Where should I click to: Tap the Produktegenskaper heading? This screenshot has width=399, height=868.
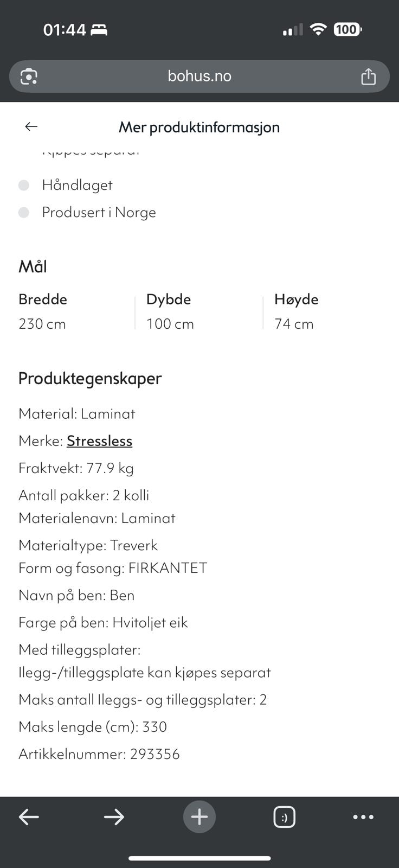click(90, 379)
